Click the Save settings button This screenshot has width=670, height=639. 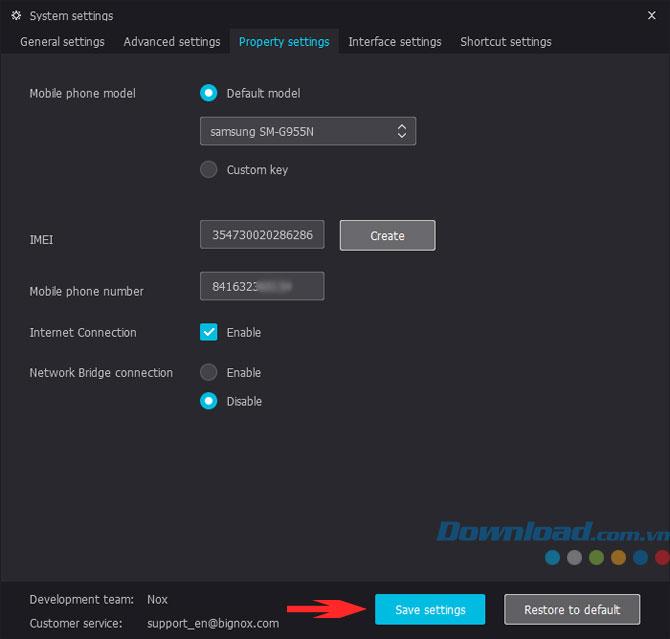pyautogui.click(x=430, y=609)
